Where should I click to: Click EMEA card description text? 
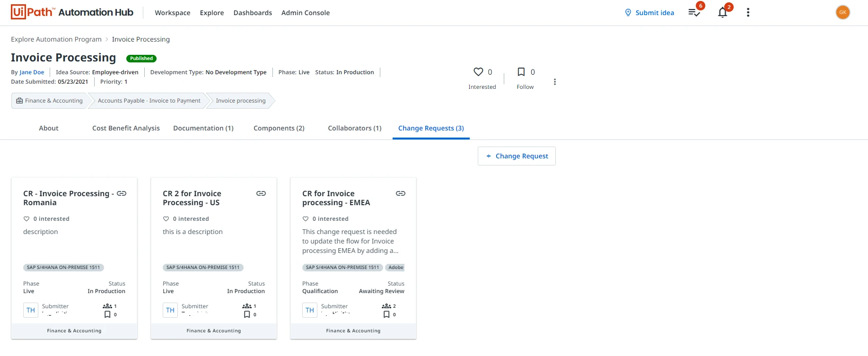pyautogui.click(x=351, y=241)
